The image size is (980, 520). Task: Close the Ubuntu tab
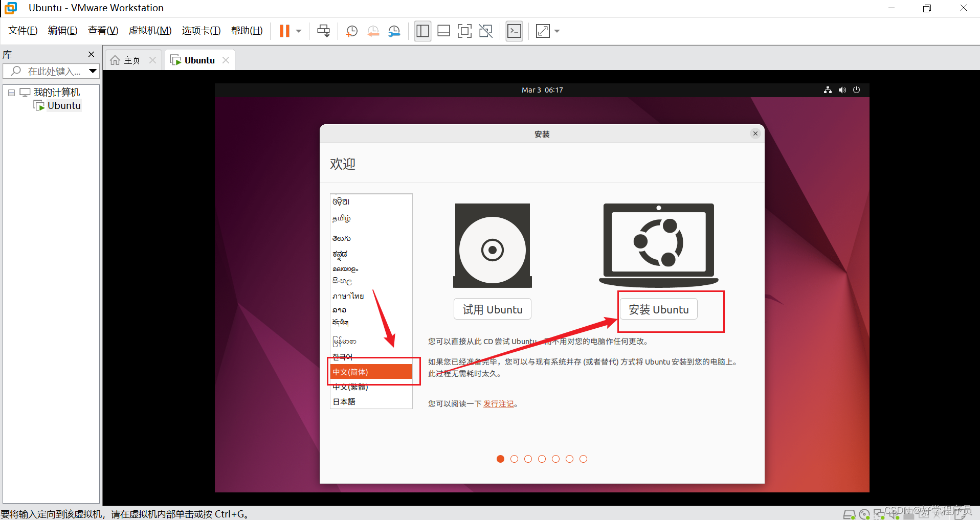pos(226,60)
